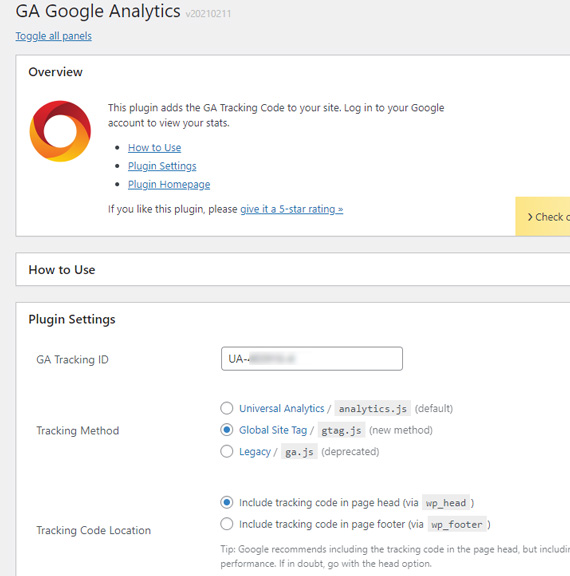Click the GA Google Analytics page title
Image resolution: width=570 pixels, height=576 pixels.
coord(98,11)
